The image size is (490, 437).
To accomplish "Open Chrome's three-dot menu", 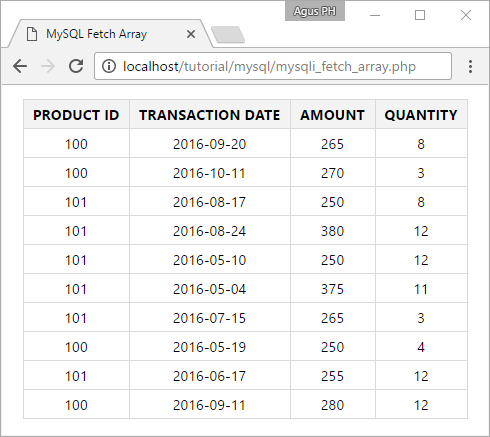I will 470,66.
